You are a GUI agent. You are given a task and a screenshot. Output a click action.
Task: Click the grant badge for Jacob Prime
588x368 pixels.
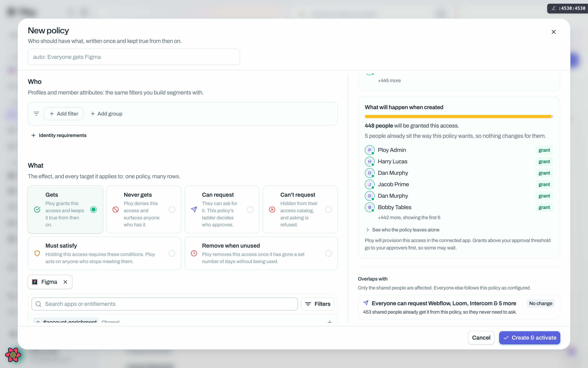(544, 184)
